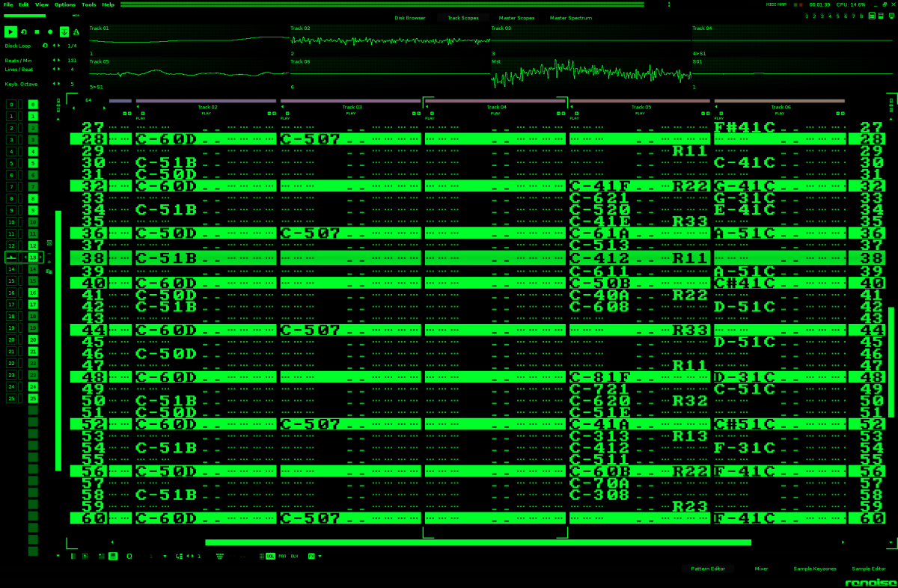This screenshot has width=898, height=588.
Task: Collapse Track 02 via left arrow
Action: (x=138, y=106)
